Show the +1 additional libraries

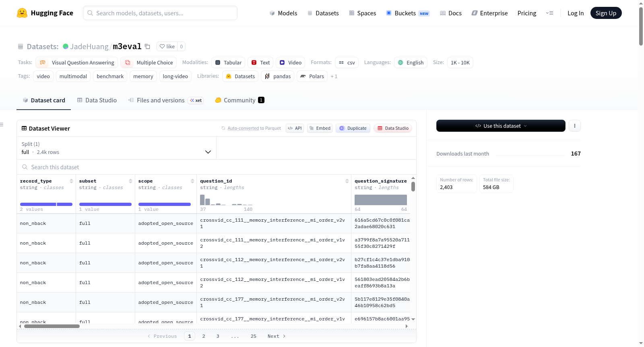[334, 76]
